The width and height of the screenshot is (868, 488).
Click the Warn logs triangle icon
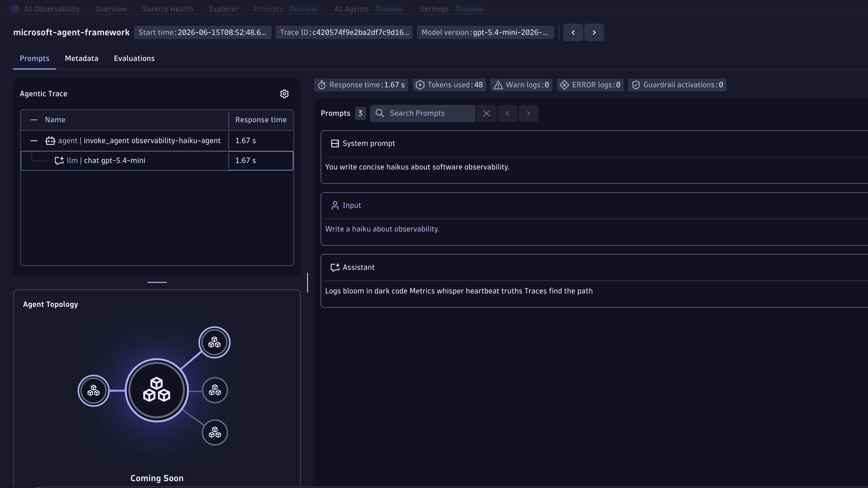click(498, 85)
